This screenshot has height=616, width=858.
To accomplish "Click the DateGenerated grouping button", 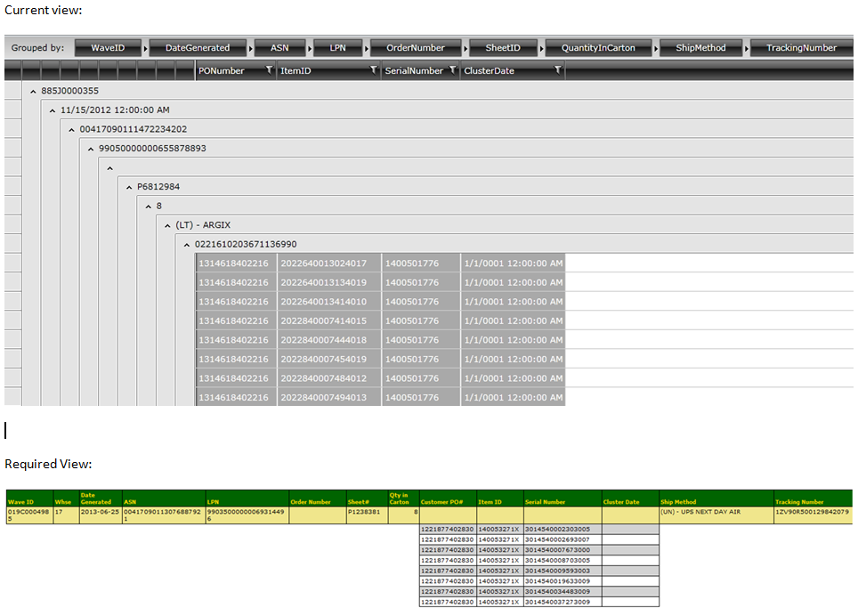I will (198, 47).
